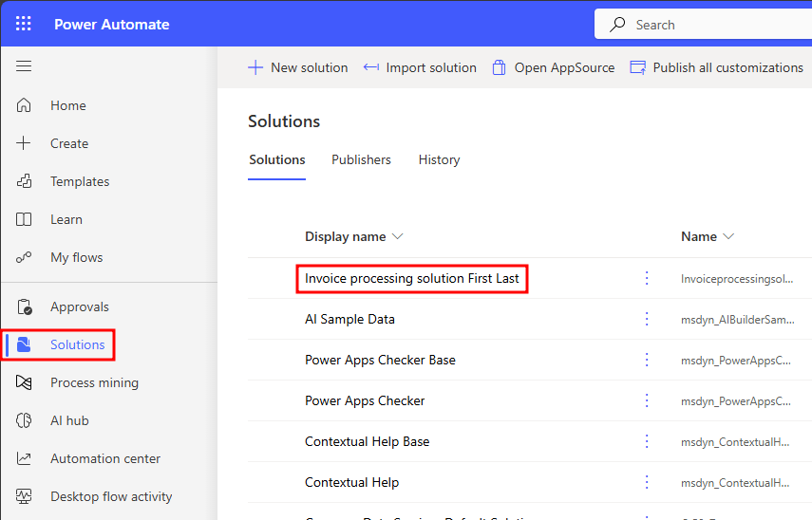Open the Contextual Help Base solution
Screen dimensions: 812x520
click(x=368, y=441)
